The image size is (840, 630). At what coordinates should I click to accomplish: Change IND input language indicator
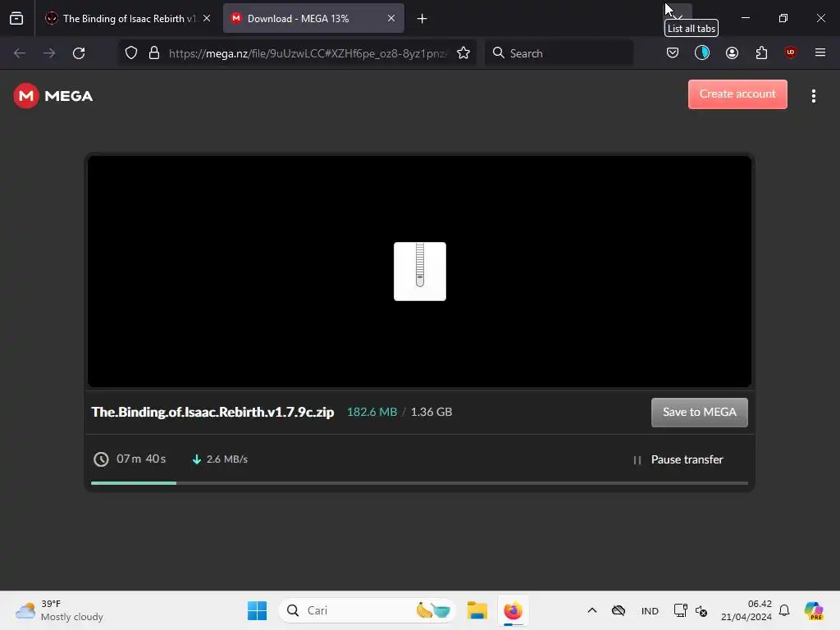point(650,610)
